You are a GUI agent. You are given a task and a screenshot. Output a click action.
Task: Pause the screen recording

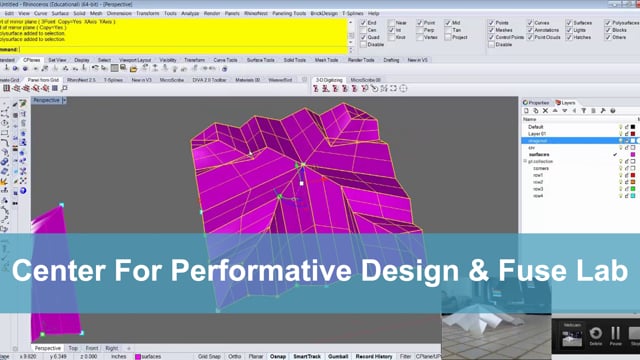click(x=616, y=335)
